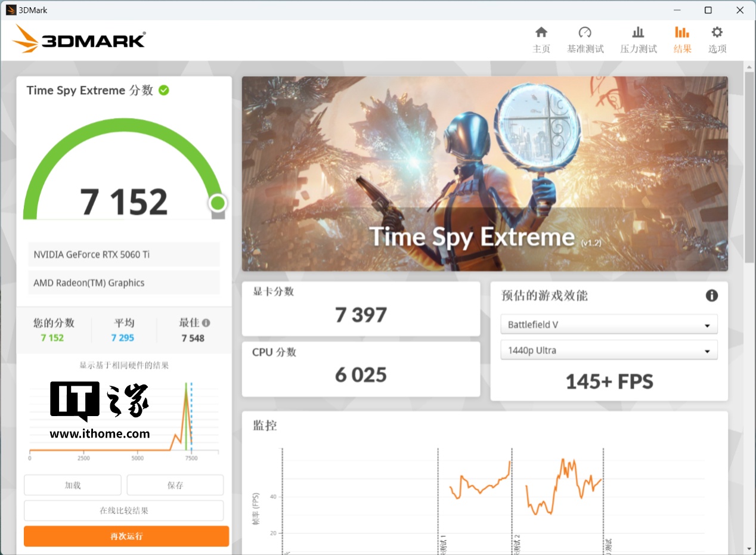Image resolution: width=756 pixels, height=555 pixels.
Task: Click info icon next to Best (最佳) score
Action: click(206, 323)
